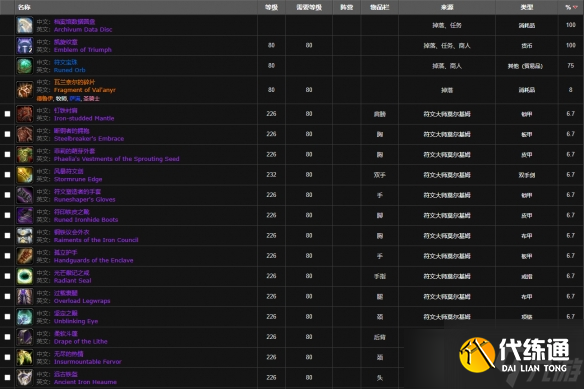Sort by the 名称 column header
This screenshot has height=389, width=584.
(24, 7)
